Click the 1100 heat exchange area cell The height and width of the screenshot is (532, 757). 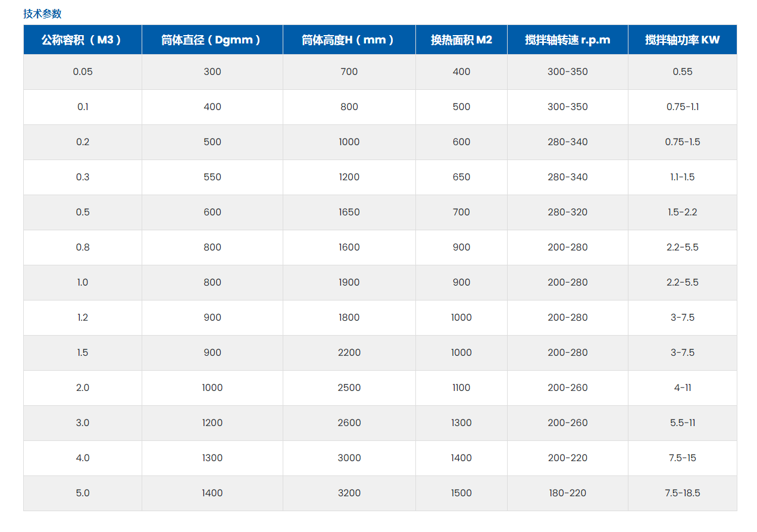(461, 387)
